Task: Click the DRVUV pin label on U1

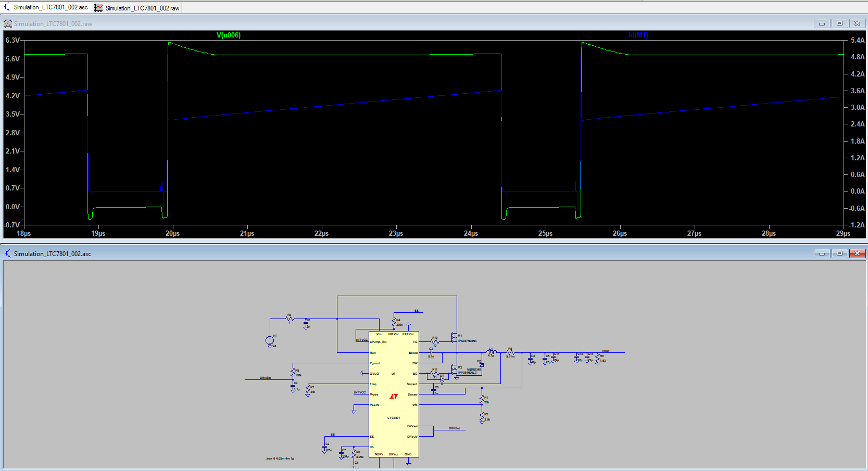Action: [412, 437]
